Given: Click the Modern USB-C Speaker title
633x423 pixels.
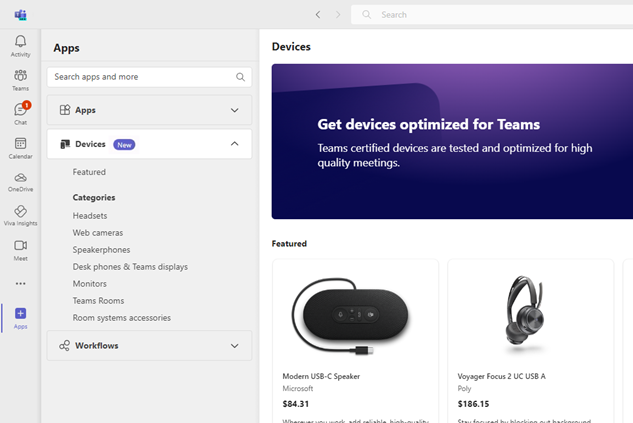Looking at the screenshot, I should click(321, 376).
